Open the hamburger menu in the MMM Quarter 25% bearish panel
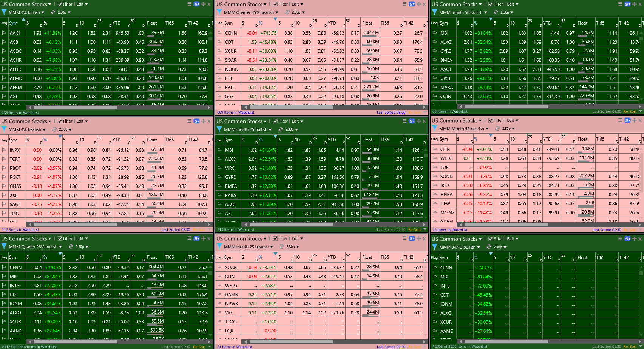Viewport: 644px width, 349px height. click(x=405, y=4)
